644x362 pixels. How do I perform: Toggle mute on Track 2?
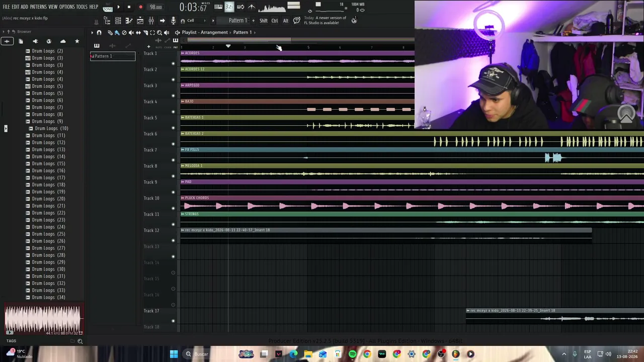tap(173, 79)
